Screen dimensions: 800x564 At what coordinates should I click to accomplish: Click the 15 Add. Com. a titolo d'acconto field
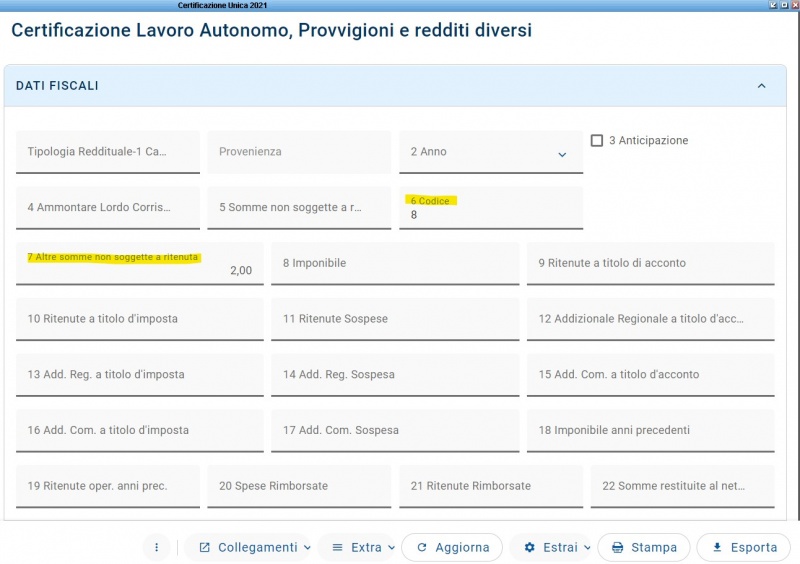(651, 374)
